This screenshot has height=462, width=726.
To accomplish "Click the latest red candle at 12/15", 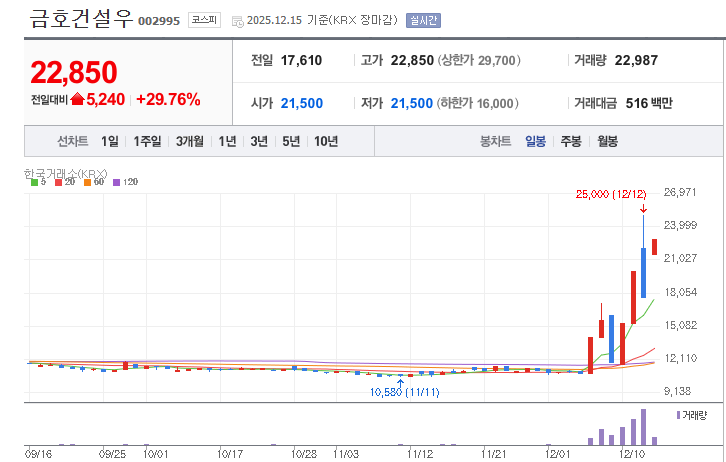I will [655, 247].
